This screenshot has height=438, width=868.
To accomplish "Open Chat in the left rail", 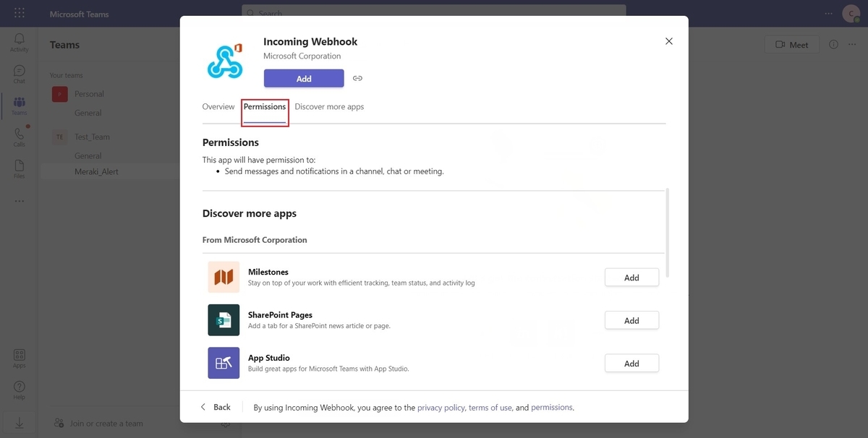I will tap(19, 74).
